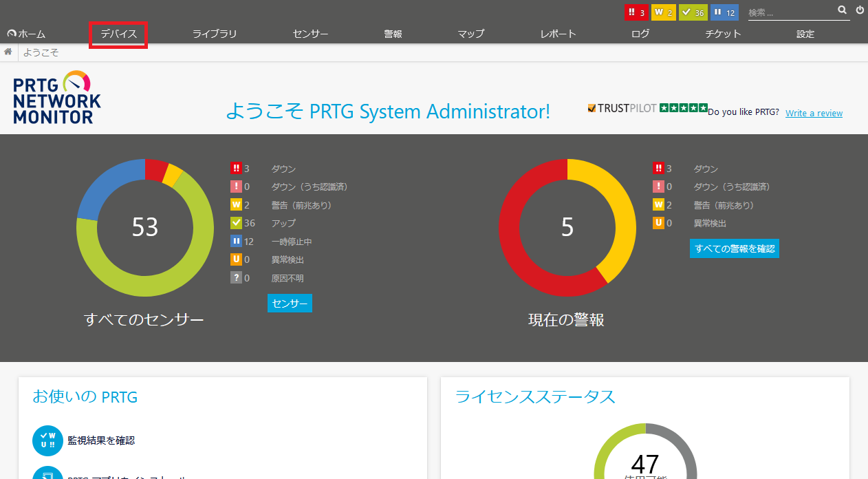This screenshot has height=479, width=868.
Task: Select the gray 原因不明 question mark icon
Action: pyautogui.click(x=236, y=278)
